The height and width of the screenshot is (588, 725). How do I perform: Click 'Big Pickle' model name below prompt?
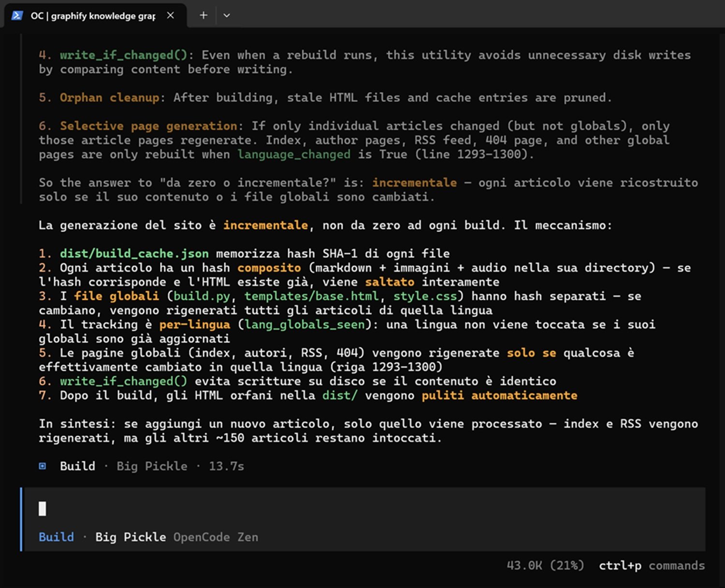[130, 537]
